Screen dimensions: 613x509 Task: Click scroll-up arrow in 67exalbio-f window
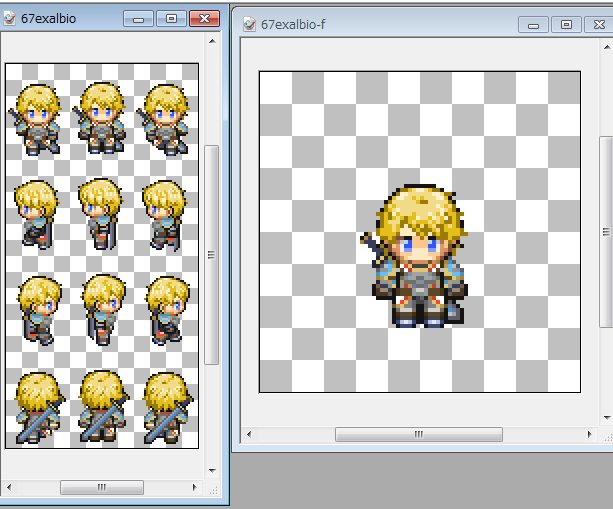point(607,47)
